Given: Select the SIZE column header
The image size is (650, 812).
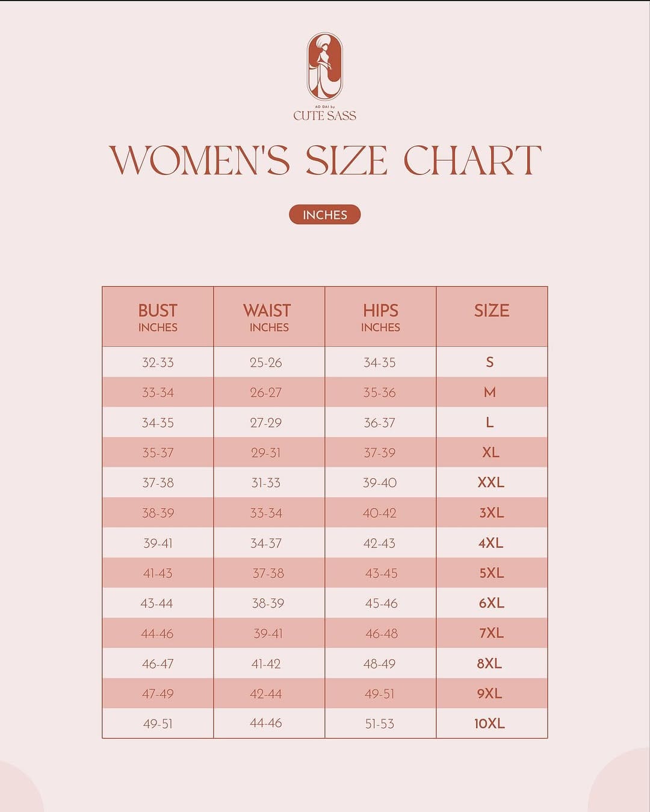Looking at the screenshot, I should pyautogui.click(x=492, y=317).
